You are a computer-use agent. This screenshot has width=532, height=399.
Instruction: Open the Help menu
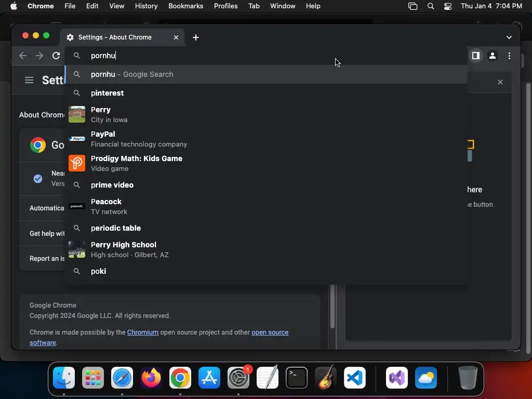click(313, 6)
